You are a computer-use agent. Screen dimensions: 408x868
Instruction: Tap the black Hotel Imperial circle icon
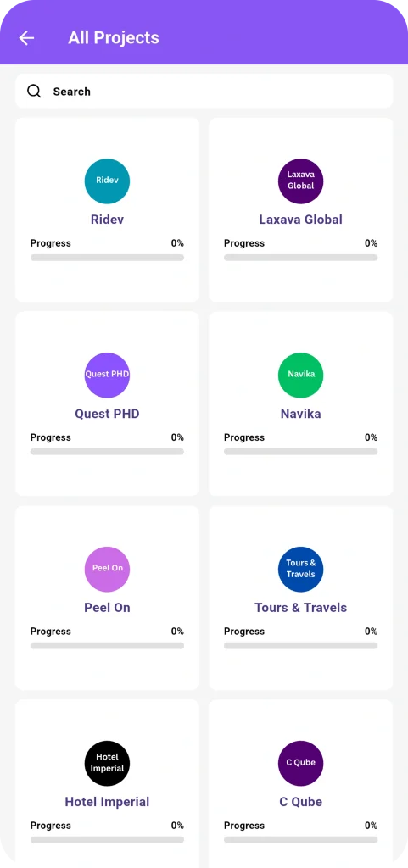[x=107, y=764]
